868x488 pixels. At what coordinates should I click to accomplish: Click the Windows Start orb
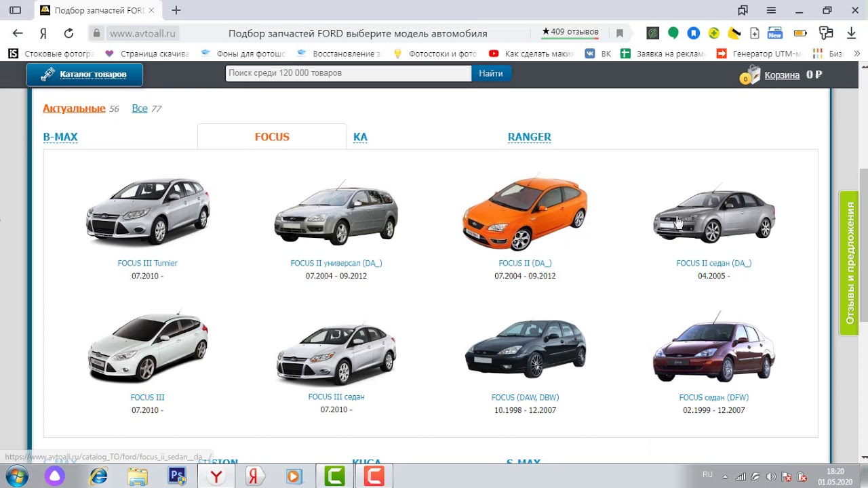click(16, 476)
